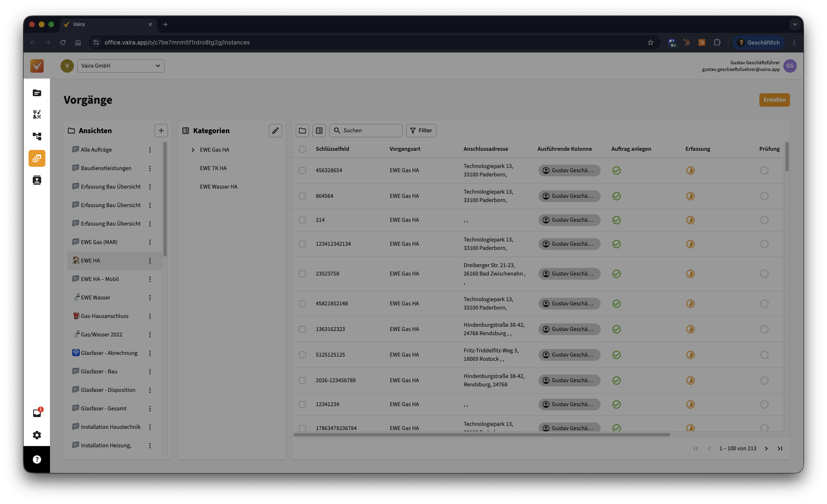Expand the EWE Gas HA category
This screenshot has height=504, width=827.
[193, 150]
